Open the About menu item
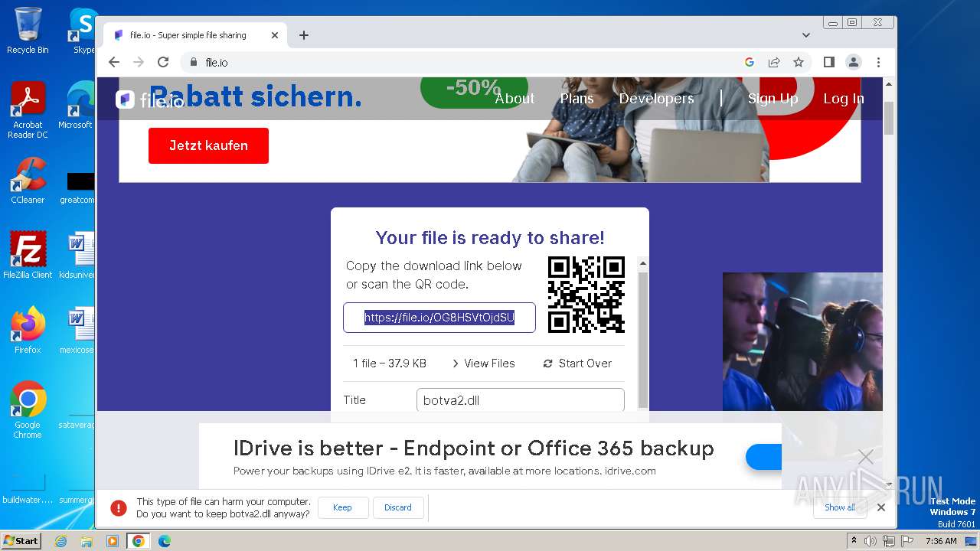The width and height of the screenshot is (980, 551). point(514,98)
